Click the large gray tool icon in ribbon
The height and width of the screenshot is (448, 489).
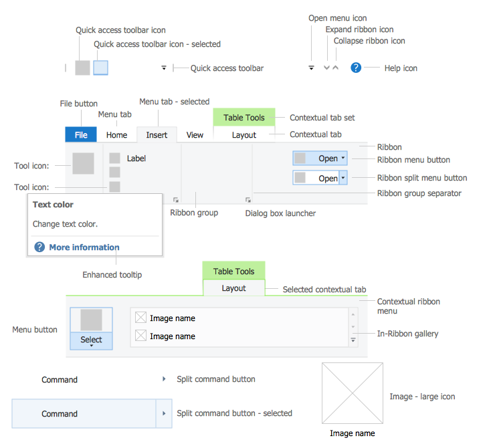point(84,164)
